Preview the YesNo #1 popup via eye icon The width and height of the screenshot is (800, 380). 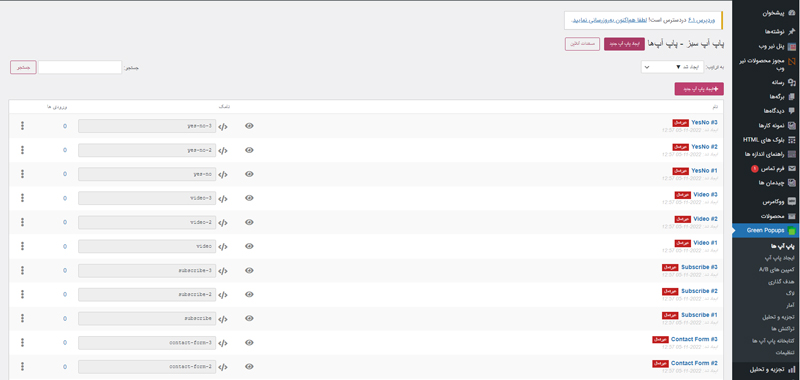(249, 174)
